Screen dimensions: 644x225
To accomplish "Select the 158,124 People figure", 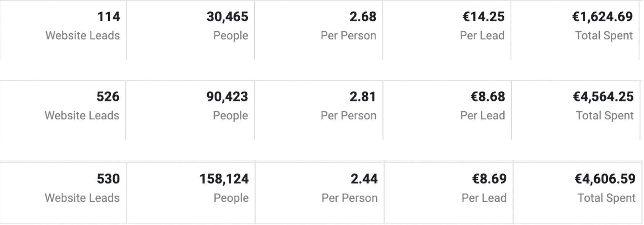I will (224, 179).
